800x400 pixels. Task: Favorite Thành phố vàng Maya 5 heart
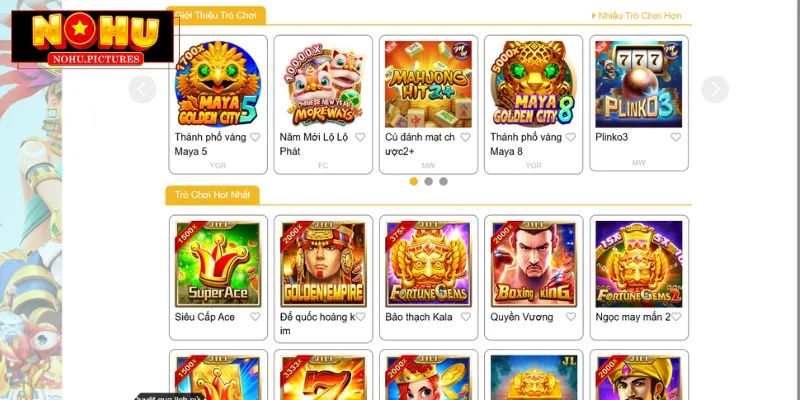pos(255,137)
